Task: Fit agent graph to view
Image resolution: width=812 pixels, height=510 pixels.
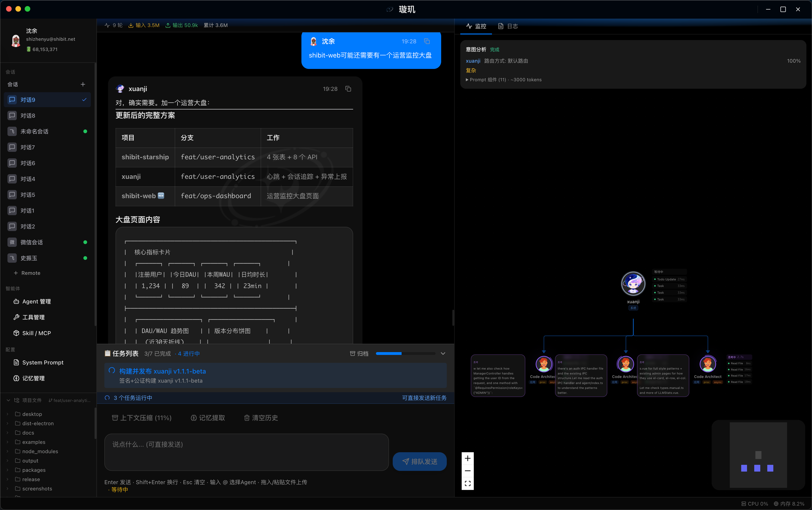Action: point(468,483)
